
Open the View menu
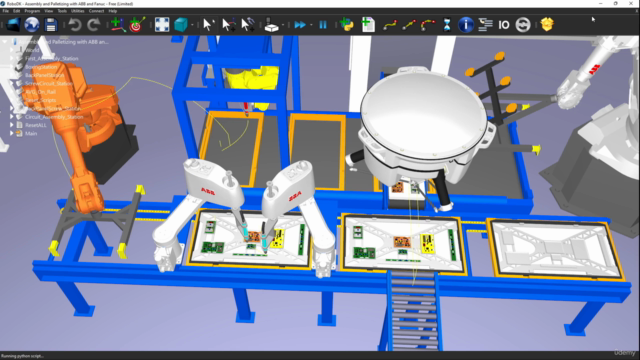pos(49,11)
